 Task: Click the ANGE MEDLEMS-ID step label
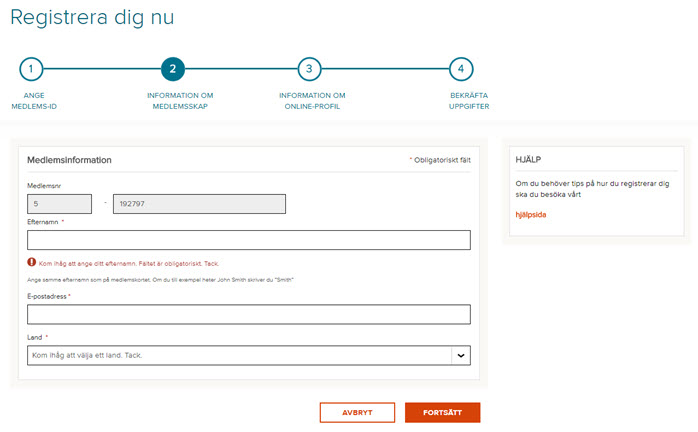[34, 101]
